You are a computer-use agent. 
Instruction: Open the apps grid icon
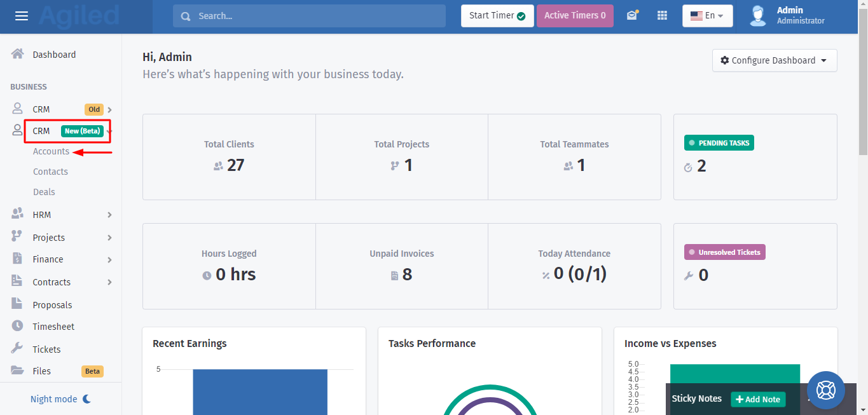pyautogui.click(x=662, y=16)
